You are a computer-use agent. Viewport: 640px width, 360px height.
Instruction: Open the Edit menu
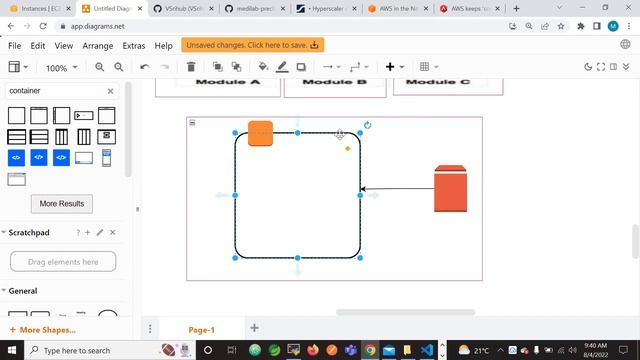point(38,46)
